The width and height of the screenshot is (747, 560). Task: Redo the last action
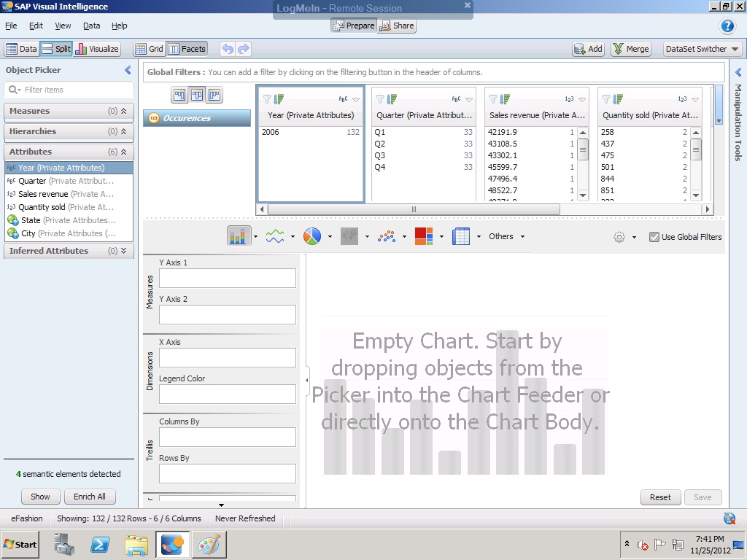(244, 49)
